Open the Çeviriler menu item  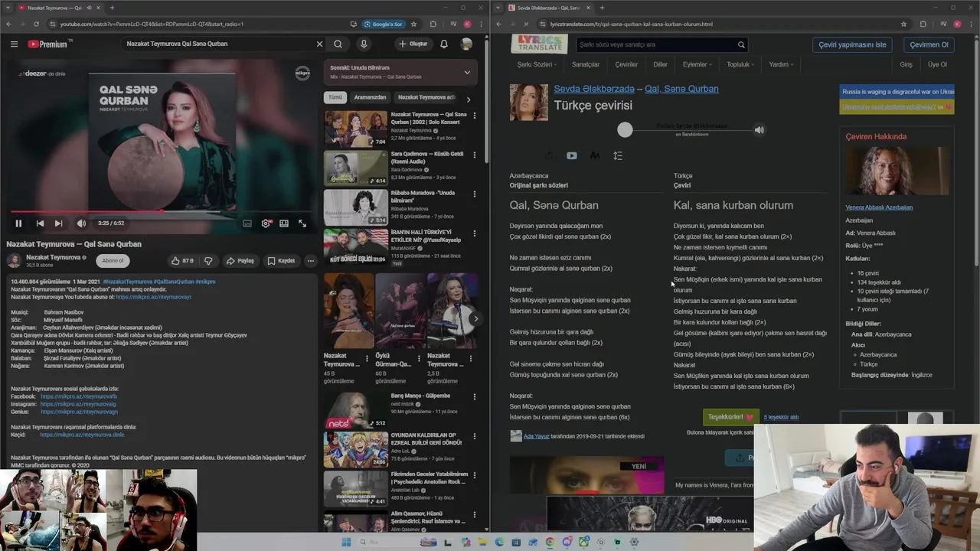(x=626, y=64)
